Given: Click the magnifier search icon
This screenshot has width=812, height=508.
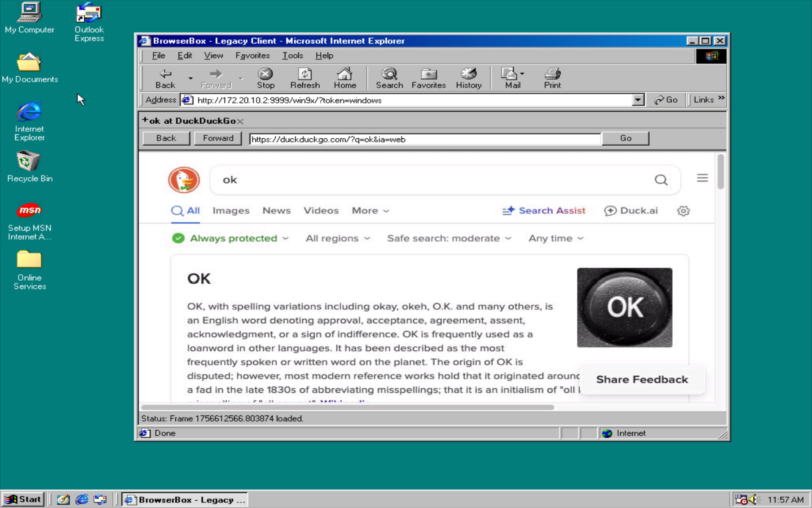Looking at the screenshot, I should (661, 180).
